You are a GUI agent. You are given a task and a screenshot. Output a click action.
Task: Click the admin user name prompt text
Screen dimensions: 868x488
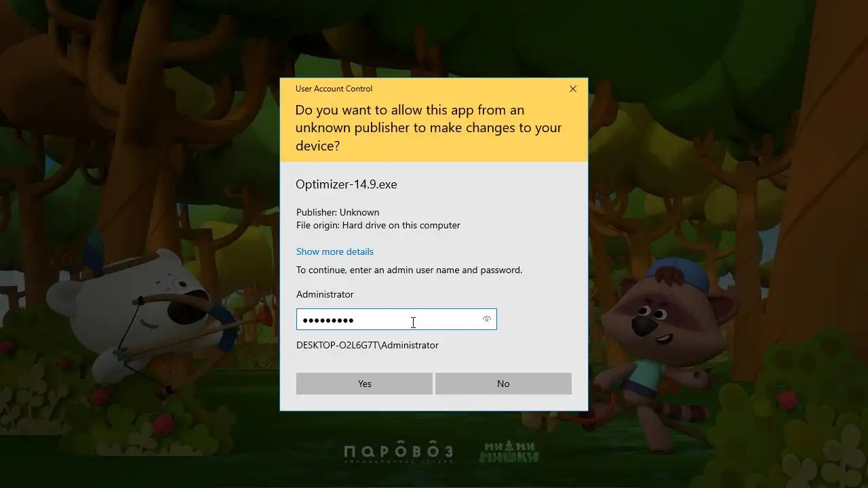410,270
